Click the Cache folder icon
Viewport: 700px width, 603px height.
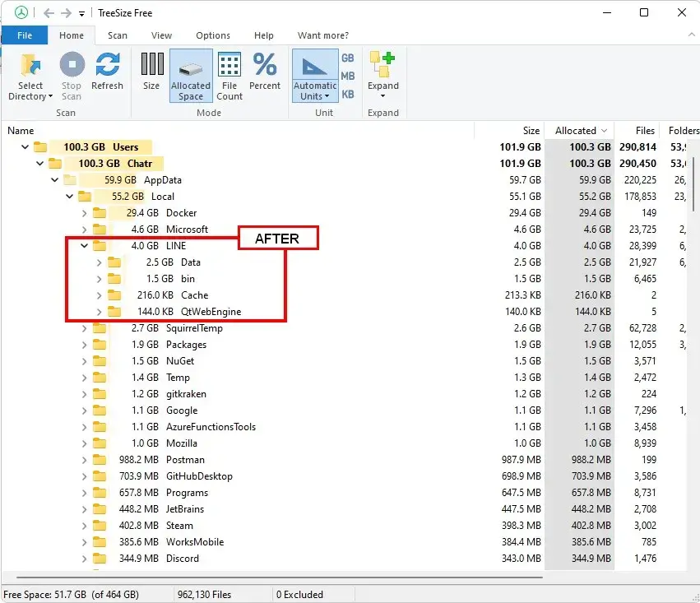click(114, 295)
